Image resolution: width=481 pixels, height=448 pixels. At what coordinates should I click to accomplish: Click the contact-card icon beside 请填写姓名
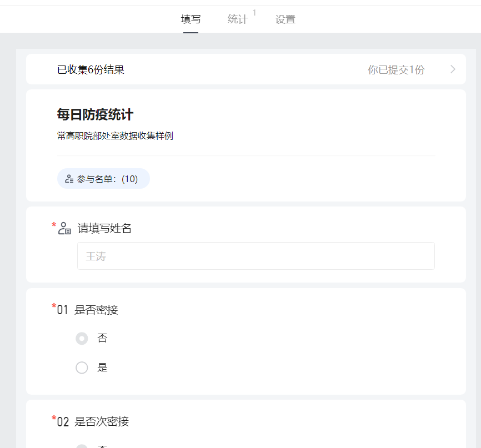click(x=65, y=228)
